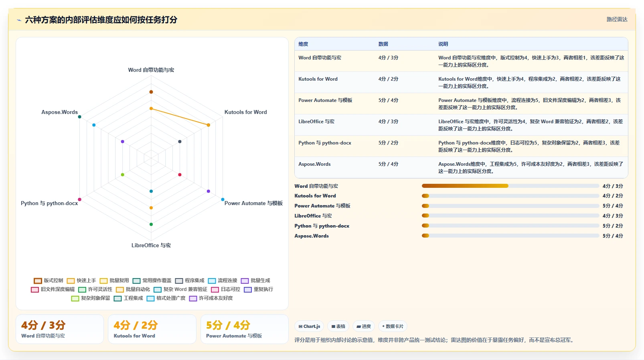Screen dimensions: 644x360
Task: Click the 表格 chip
Action: coord(338,326)
